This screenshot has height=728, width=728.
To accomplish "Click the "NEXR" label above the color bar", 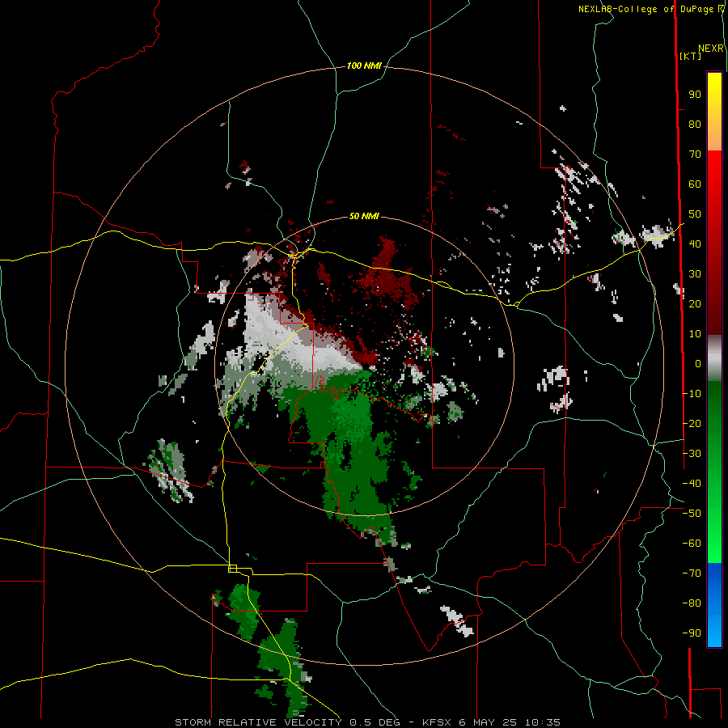I will coord(711,49).
